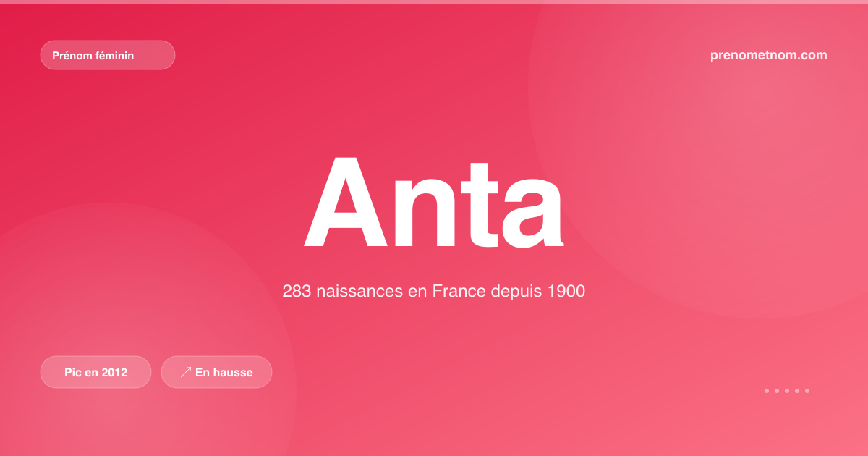Open the prenometnom.com site label
This screenshot has height=456, width=868.
pyautogui.click(x=769, y=55)
